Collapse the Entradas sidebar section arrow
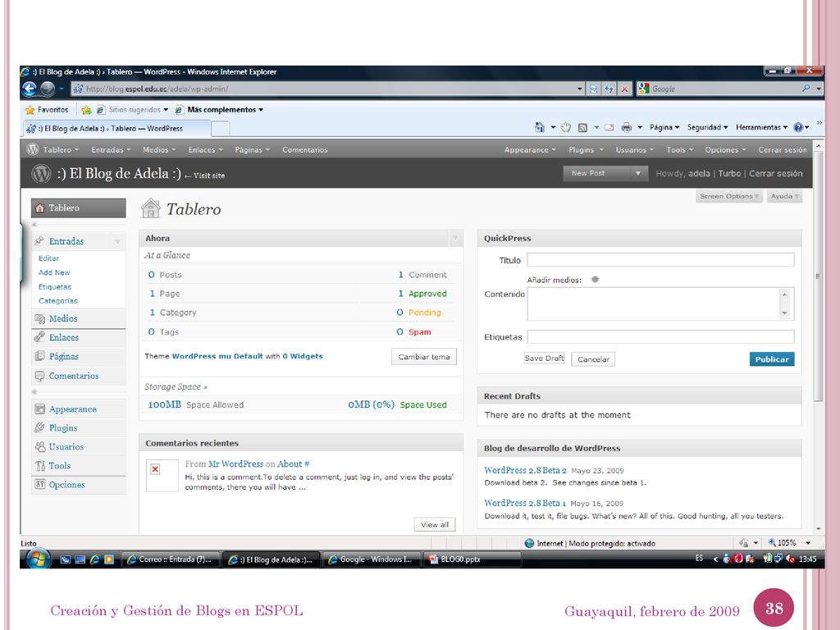840x630 pixels. click(x=117, y=242)
